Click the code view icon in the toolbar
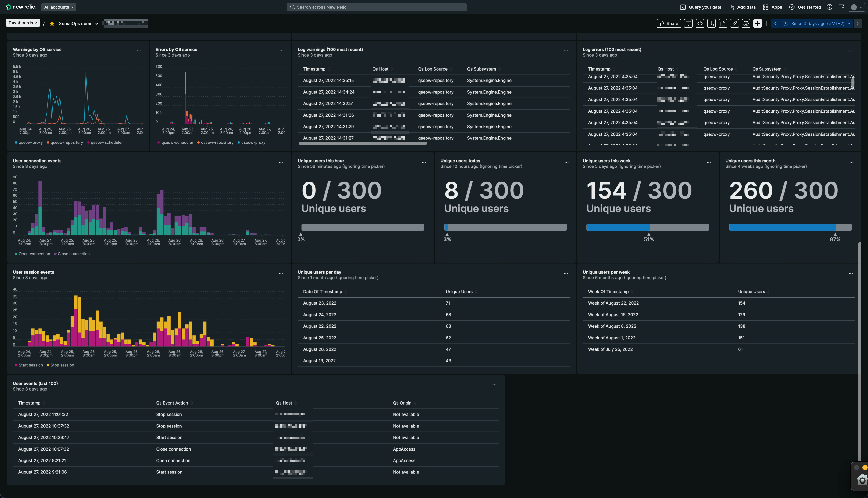The width and height of the screenshot is (868, 498). [700, 23]
